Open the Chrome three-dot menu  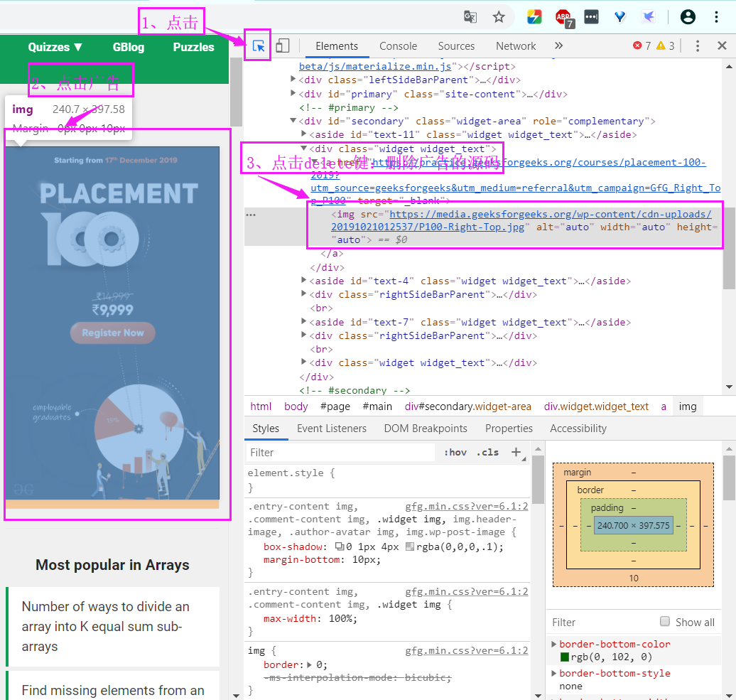tap(716, 17)
